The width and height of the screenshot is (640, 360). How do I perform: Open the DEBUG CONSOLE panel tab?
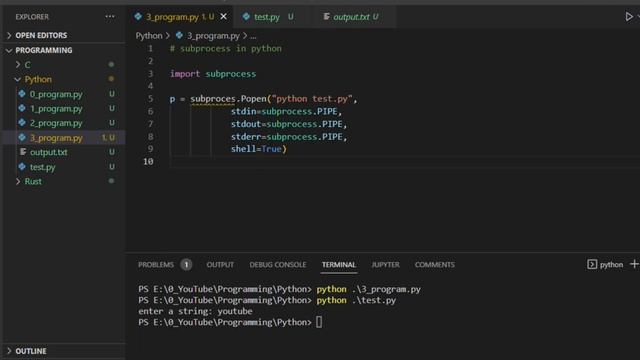[278, 264]
